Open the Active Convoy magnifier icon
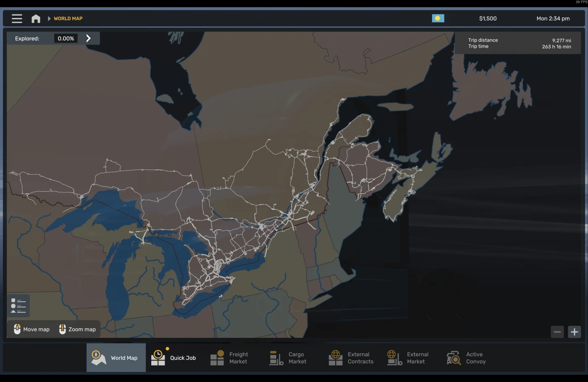This screenshot has width=588, height=382. pos(453,357)
